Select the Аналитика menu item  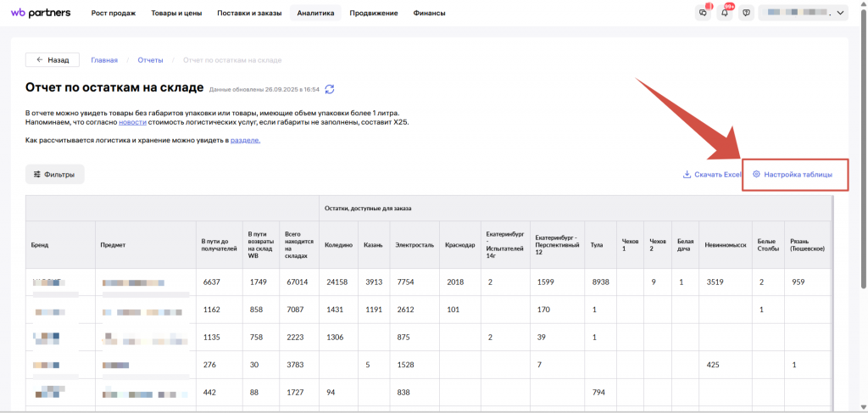click(315, 14)
